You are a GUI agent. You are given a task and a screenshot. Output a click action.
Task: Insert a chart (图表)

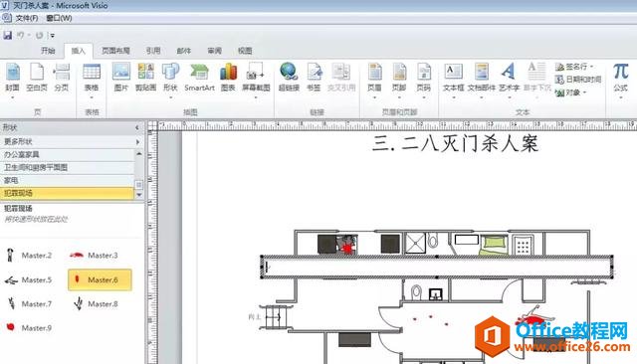pyautogui.click(x=228, y=78)
